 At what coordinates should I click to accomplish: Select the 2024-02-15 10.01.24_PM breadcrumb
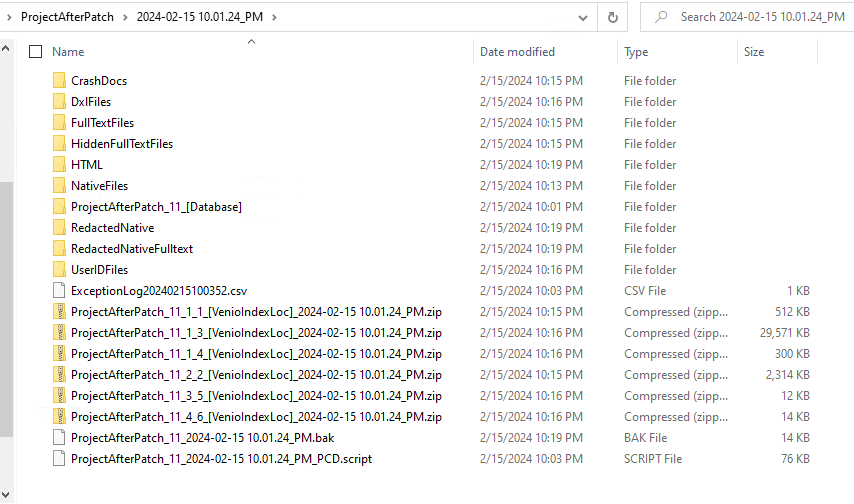(x=200, y=17)
